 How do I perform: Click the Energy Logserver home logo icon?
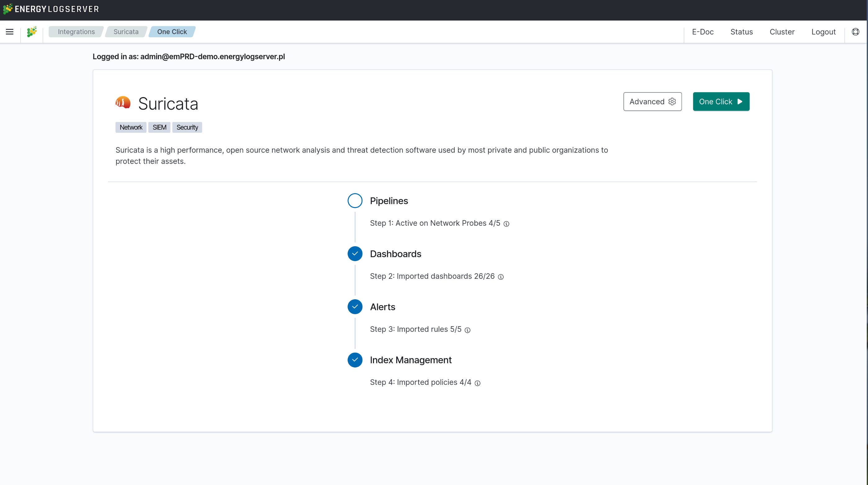pyautogui.click(x=32, y=32)
